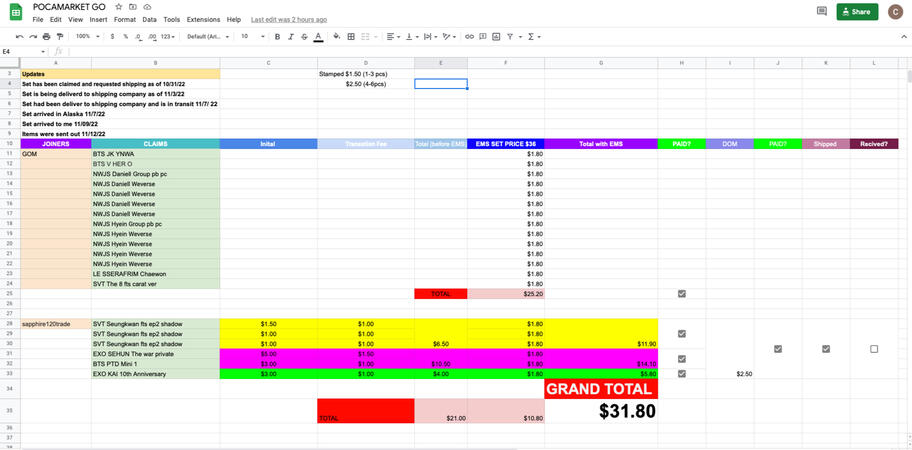
Task: Click the Undo icon in toolbar
Action: 20,36
